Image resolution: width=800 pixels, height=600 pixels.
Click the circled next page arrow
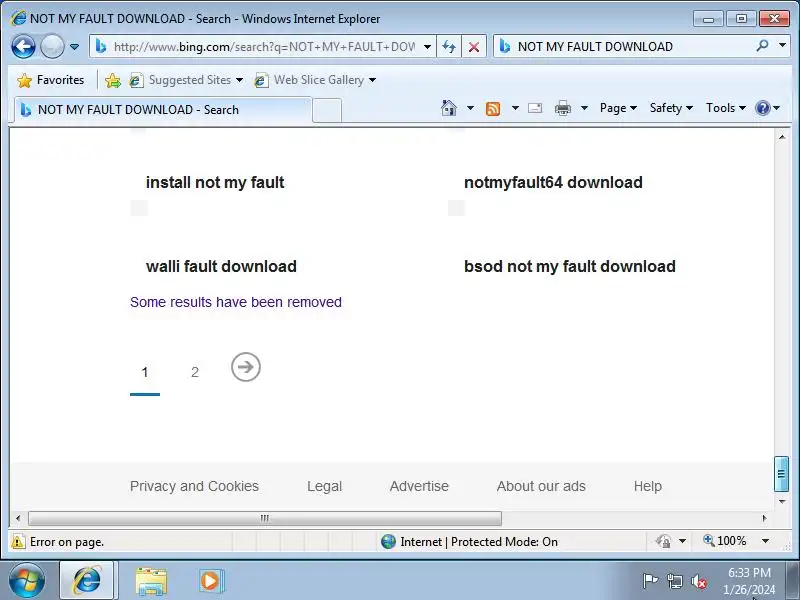(246, 367)
